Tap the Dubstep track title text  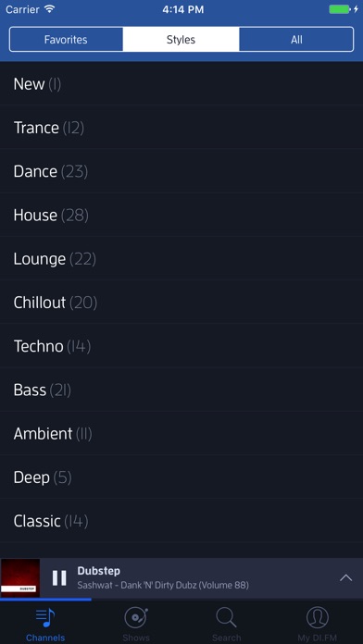[99, 571]
